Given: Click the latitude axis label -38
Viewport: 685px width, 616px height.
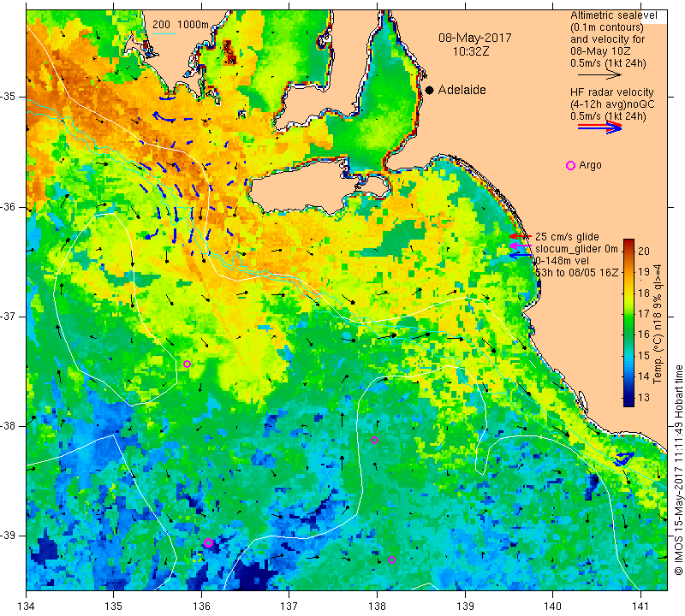Looking at the screenshot, I should [x=9, y=426].
